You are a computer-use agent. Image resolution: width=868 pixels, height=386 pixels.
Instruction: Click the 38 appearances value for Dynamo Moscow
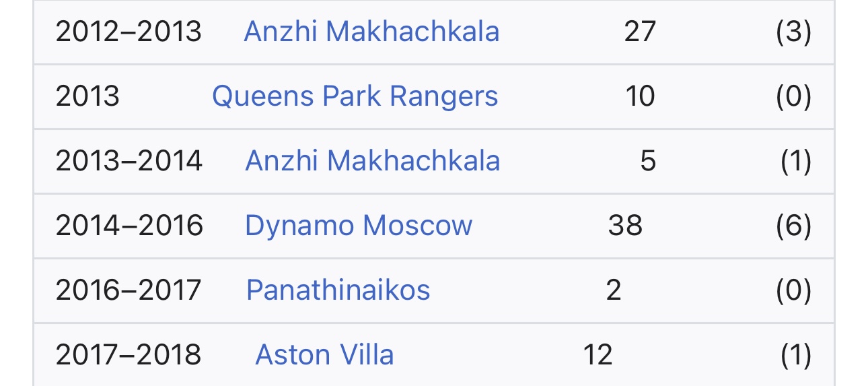point(625,226)
